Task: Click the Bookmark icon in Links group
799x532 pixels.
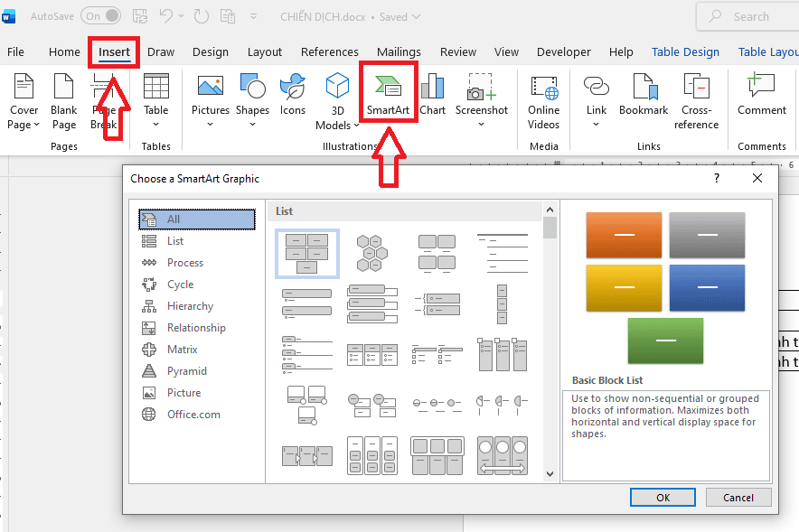Action: coord(642,95)
